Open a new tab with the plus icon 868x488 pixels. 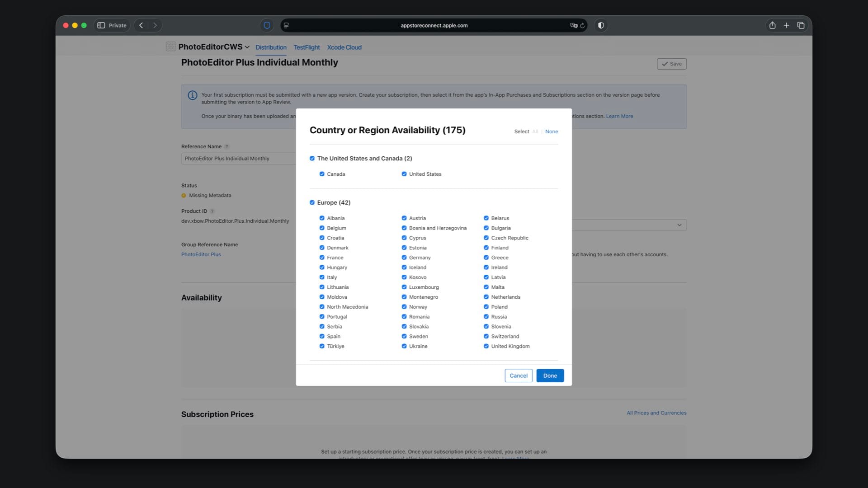[x=787, y=25]
